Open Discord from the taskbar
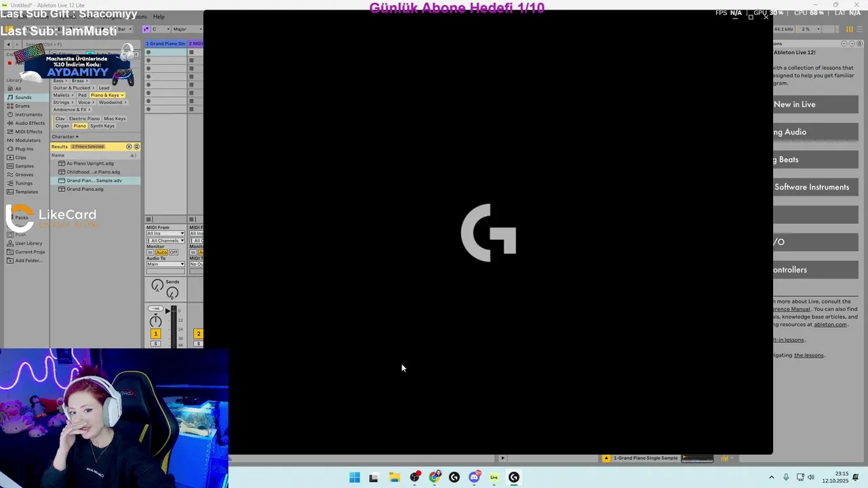This screenshot has width=868, height=488. 474,477
